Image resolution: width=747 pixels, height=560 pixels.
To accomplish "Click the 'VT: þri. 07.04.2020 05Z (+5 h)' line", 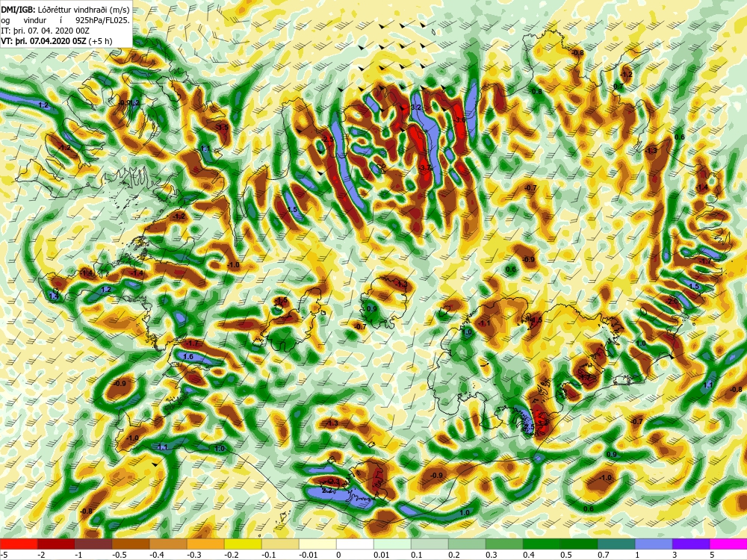I will point(58,41).
